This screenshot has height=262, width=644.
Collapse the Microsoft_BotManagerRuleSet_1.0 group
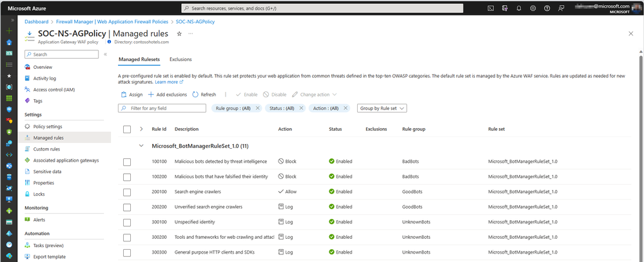point(141,146)
